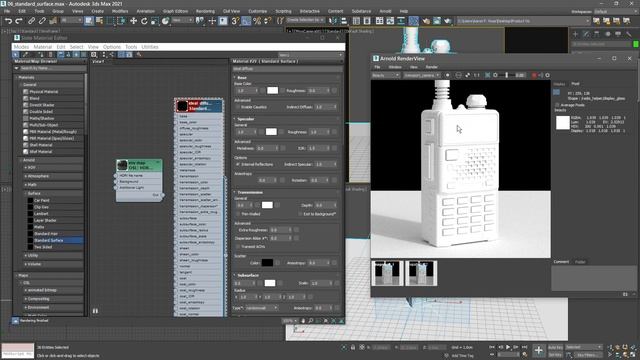
Task: Click the map button next to Specular Roughness
Action: click(334, 132)
